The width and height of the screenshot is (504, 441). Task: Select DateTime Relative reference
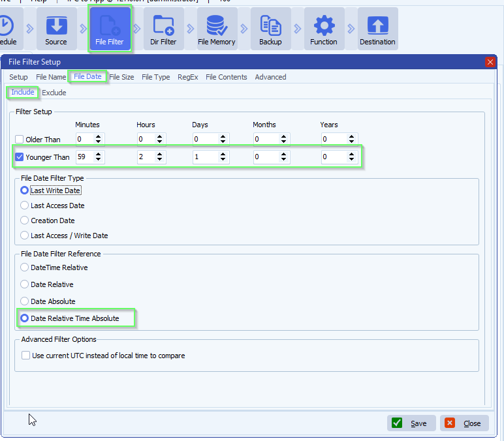24,267
